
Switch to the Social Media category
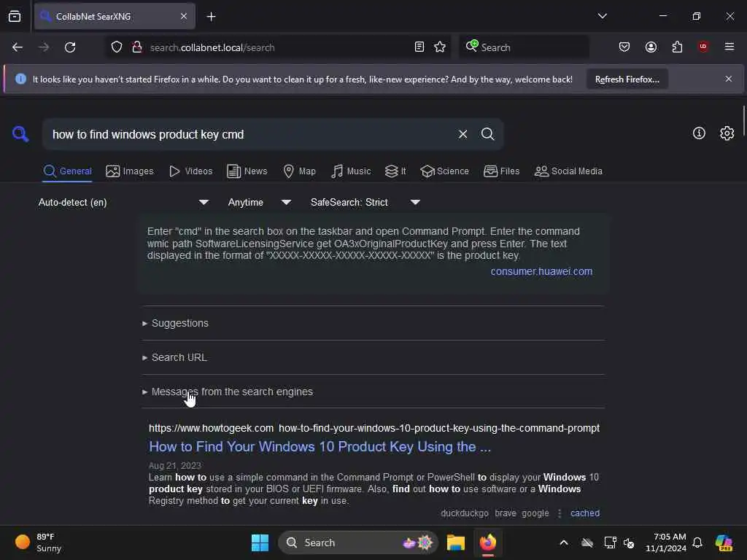(568, 171)
